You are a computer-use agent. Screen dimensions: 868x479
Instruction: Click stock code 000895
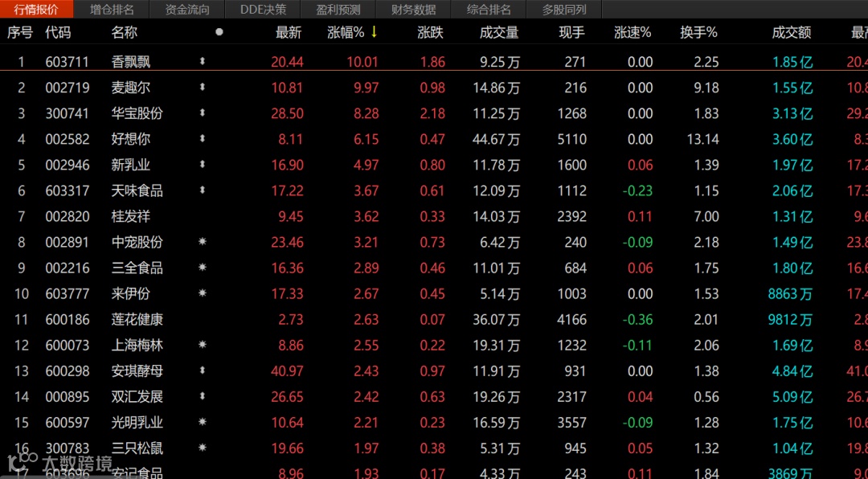pos(67,397)
